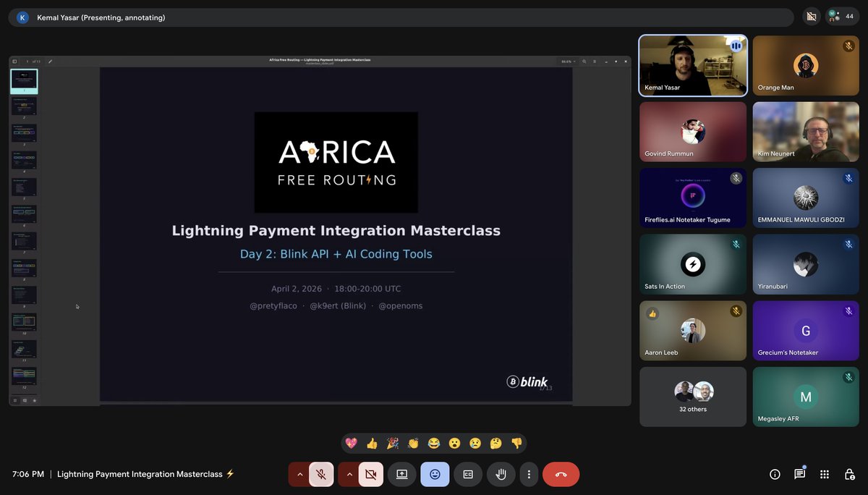Toggle the PDF viewer sidebar button

(14, 62)
